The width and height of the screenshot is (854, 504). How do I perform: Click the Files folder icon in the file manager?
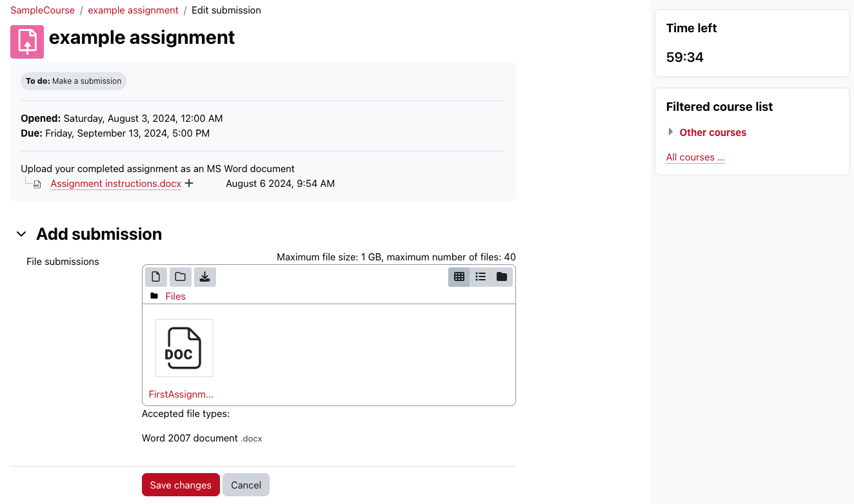154,295
